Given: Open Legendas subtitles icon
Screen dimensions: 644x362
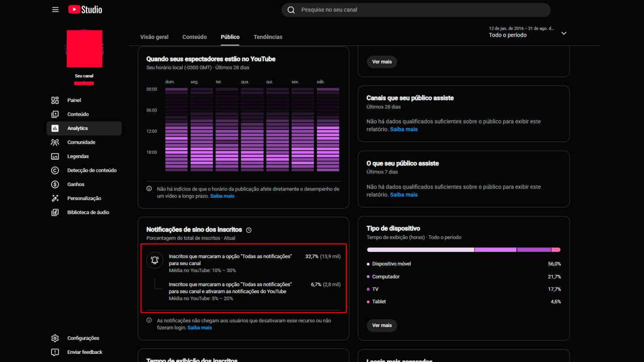Looking at the screenshot, I should [55, 156].
